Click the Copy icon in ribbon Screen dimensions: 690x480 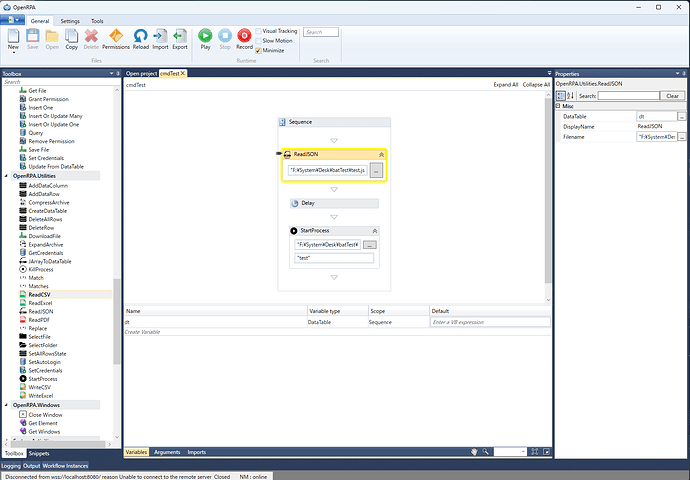(71, 36)
